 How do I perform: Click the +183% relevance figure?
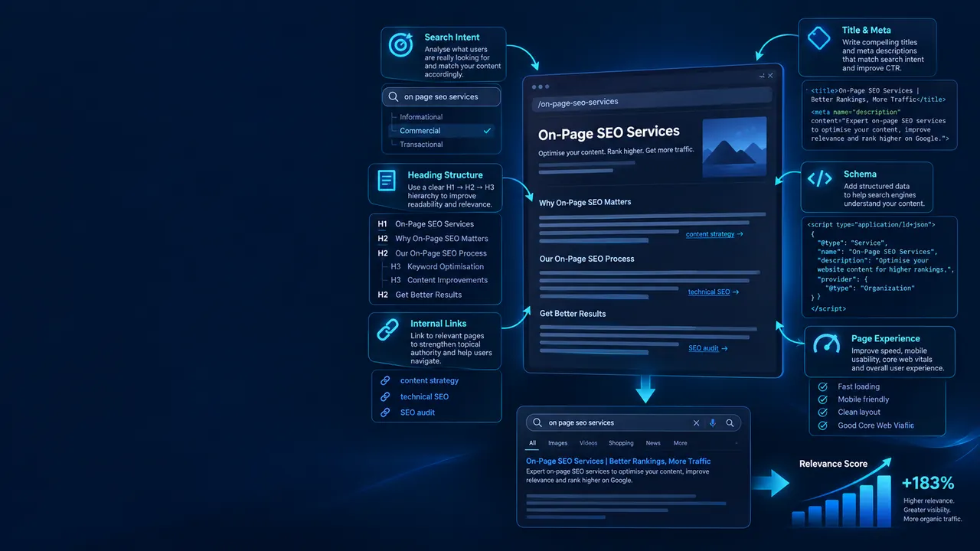tap(928, 483)
